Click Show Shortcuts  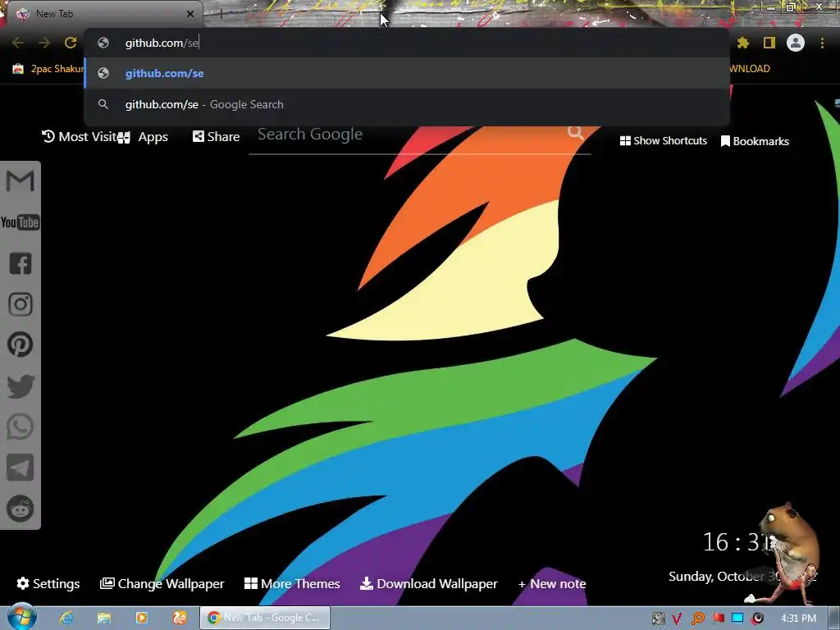(x=663, y=141)
